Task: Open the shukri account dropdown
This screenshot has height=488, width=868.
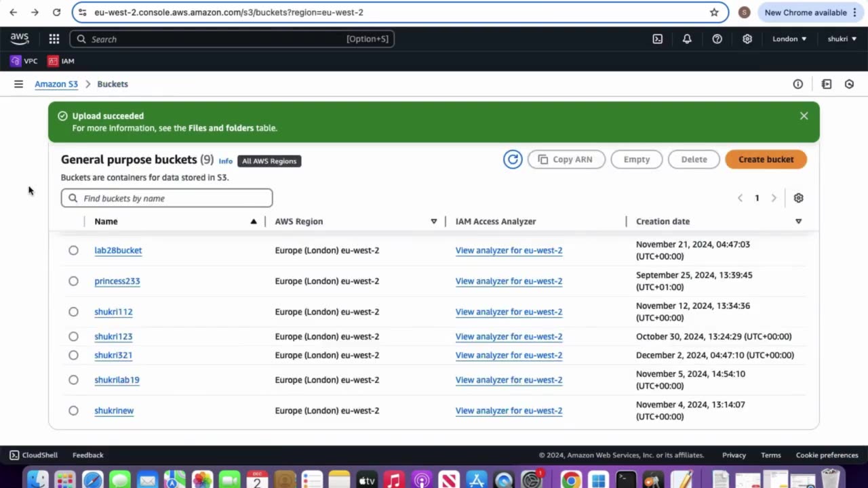Action: coord(842,39)
